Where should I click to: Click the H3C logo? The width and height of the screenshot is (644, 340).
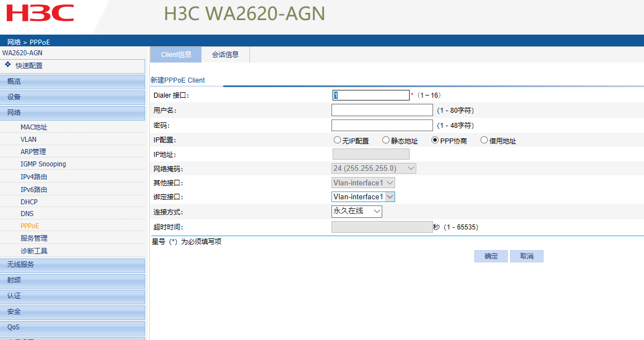click(x=40, y=13)
